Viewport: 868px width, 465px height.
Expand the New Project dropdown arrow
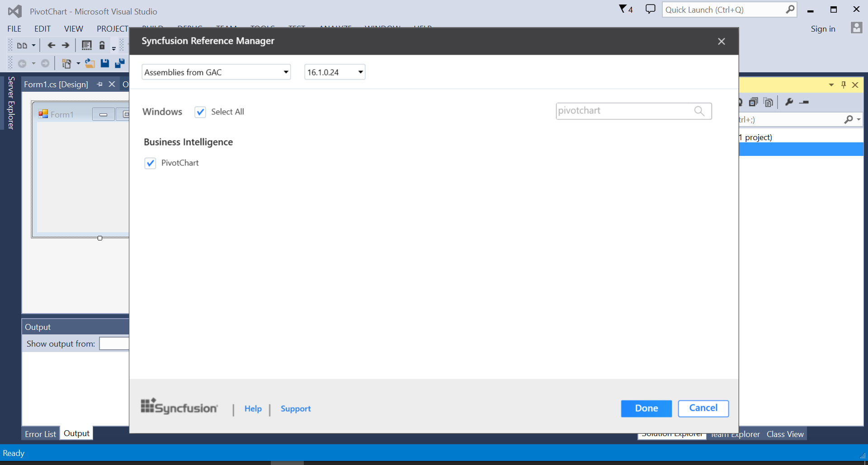pos(78,64)
